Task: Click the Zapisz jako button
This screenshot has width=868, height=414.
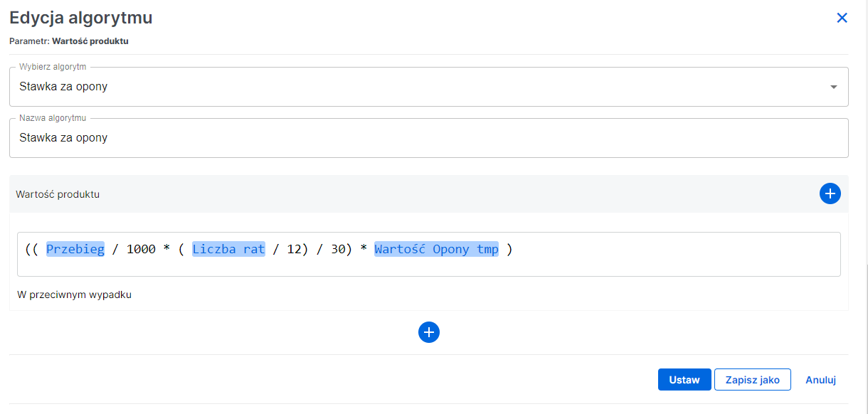Action: coord(752,379)
